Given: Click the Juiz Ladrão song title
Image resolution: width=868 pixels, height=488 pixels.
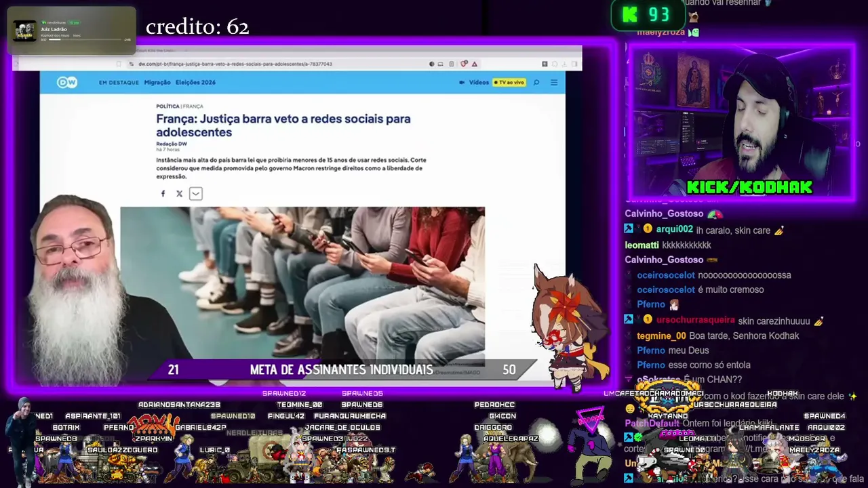Looking at the screenshot, I should click(x=54, y=29).
